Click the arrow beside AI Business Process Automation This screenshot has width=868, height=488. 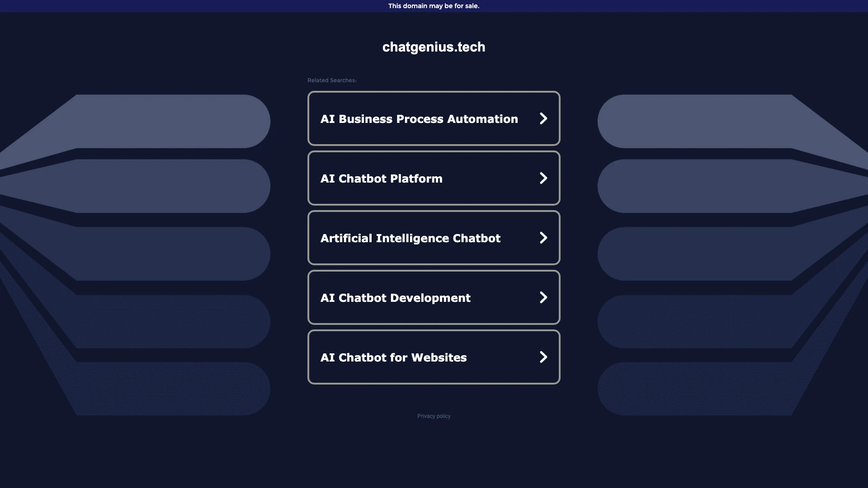tap(543, 119)
